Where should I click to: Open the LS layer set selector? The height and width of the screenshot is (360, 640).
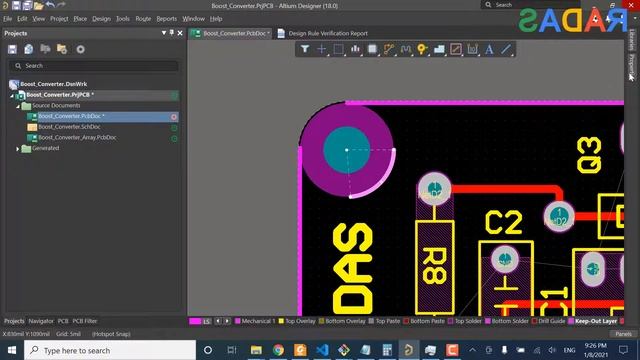coord(207,322)
